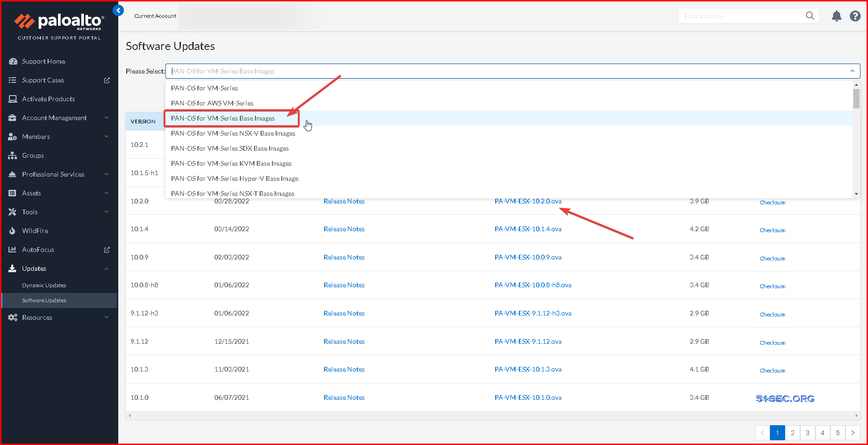
Task: Download PA-VM-ESX-9.1.12-h3.ova
Action: click(x=533, y=313)
